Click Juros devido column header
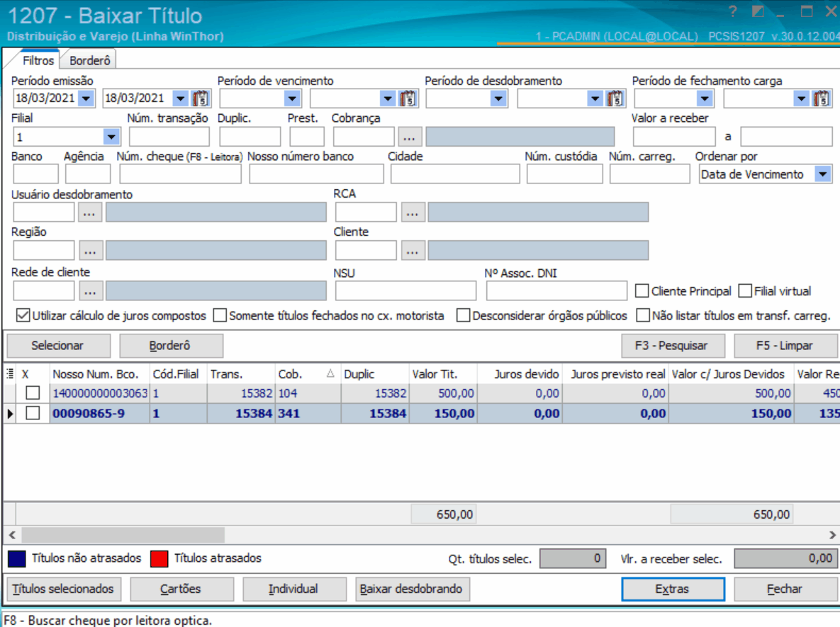Viewport: 840px width, 627px height. pos(520,374)
